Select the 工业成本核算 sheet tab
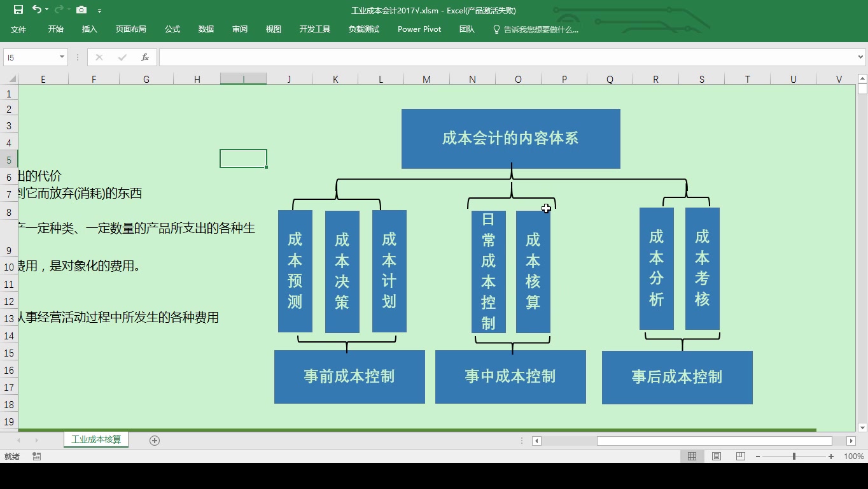This screenshot has width=868, height=489. click(95, 439)
